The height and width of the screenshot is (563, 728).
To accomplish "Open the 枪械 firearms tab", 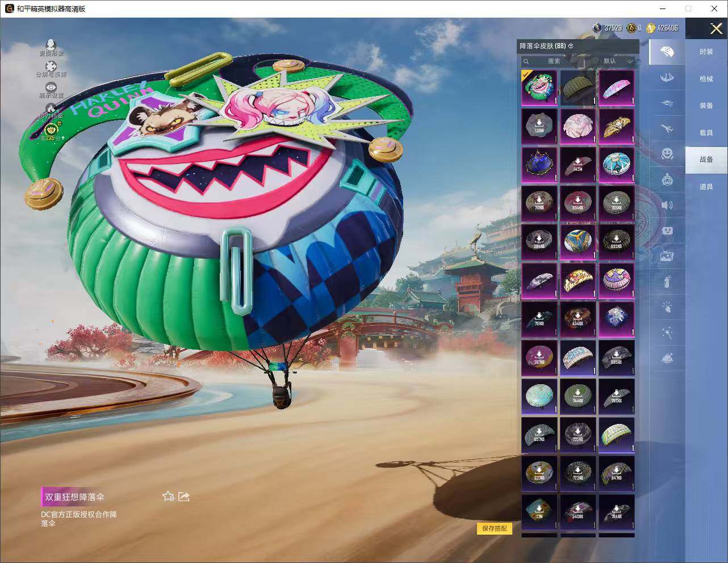I will 706,79.
